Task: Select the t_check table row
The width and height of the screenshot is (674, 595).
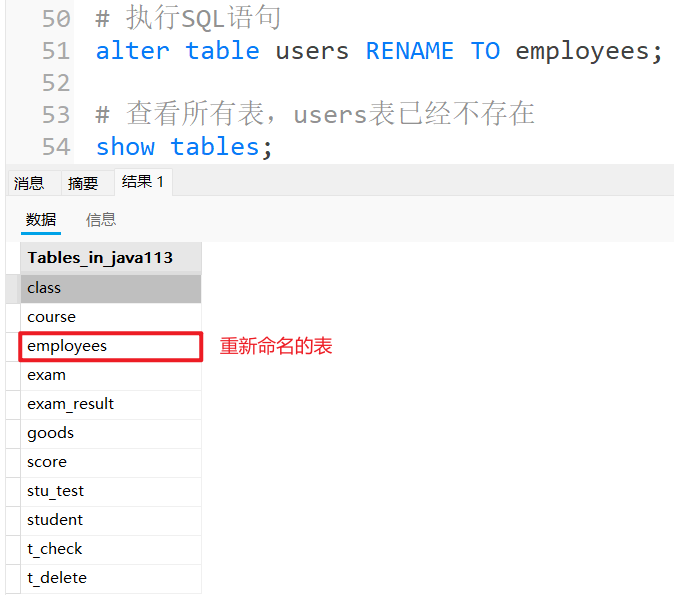Action: (x=111, y=549)
